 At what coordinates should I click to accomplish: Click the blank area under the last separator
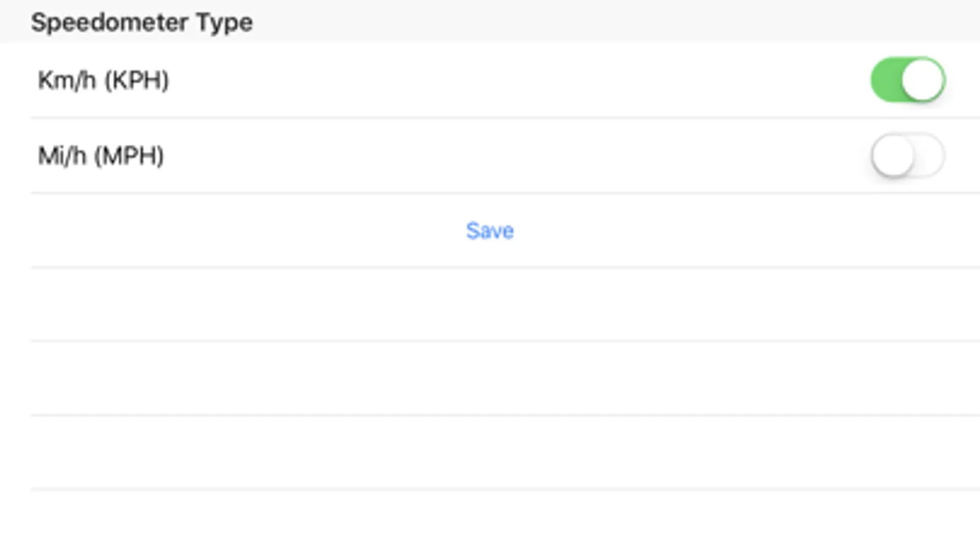[x=490, y=521]
